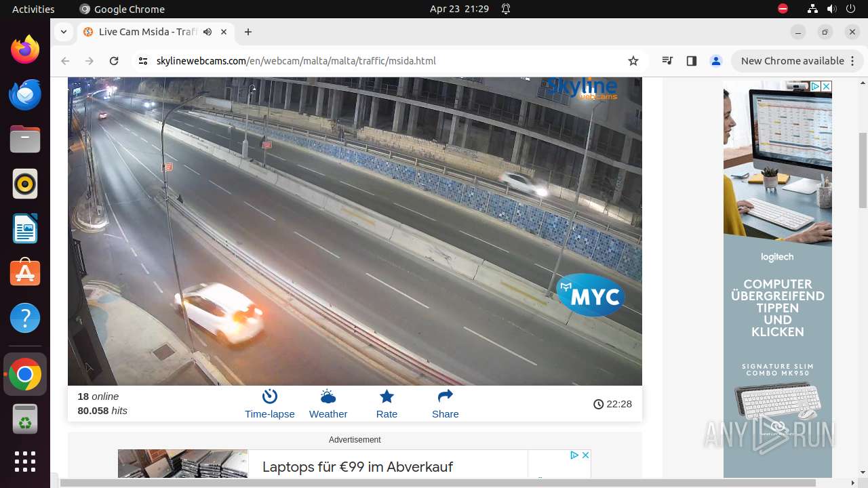The width and height of the screenshot is (868, 488).
Task: Open the Google Chrome app menu
Action: tap(122, 9)
